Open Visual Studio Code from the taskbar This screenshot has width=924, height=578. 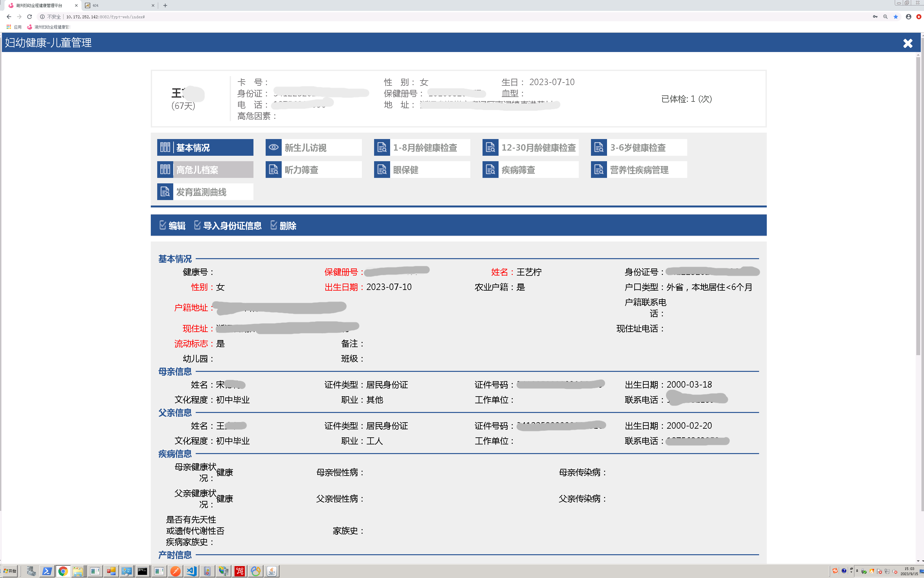(191, 571)
